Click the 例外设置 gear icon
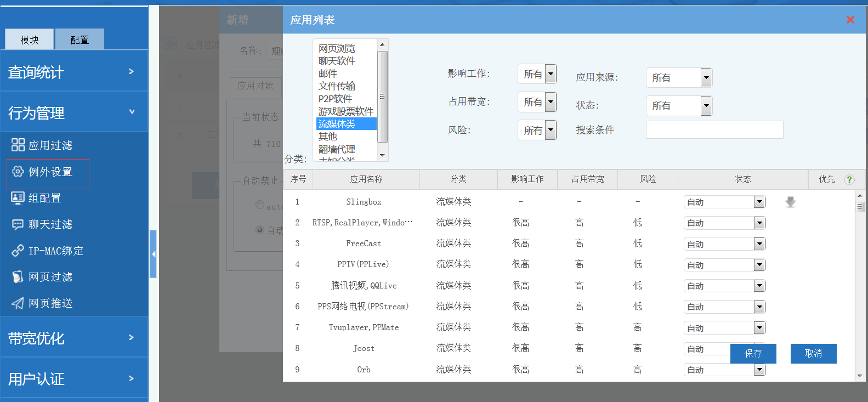The width and height of the screenshot is (868, 402). click(x=18, y=171)
